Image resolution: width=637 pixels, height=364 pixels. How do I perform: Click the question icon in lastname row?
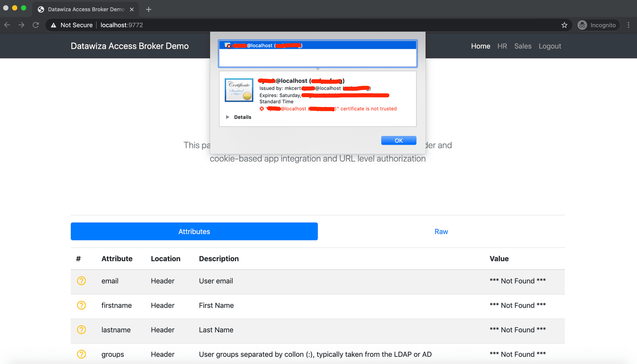coord(81,330)
